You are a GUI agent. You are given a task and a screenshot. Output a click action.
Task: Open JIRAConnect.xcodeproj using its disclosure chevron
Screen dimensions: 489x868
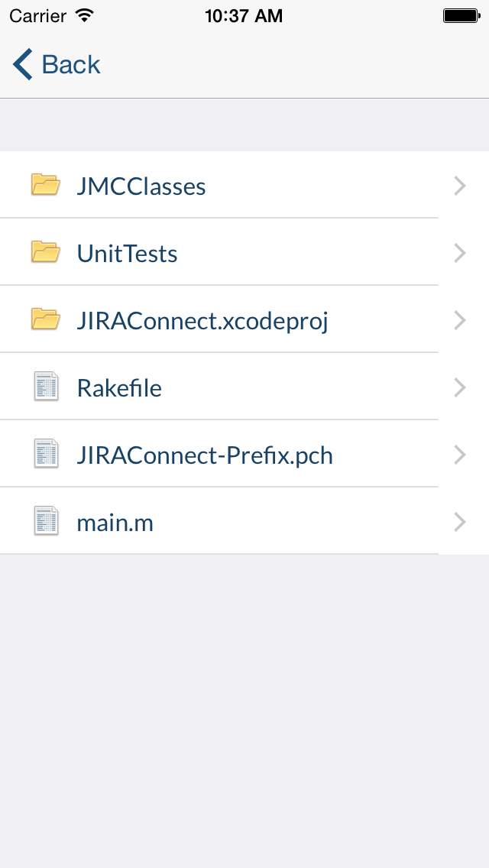(460, 320)
